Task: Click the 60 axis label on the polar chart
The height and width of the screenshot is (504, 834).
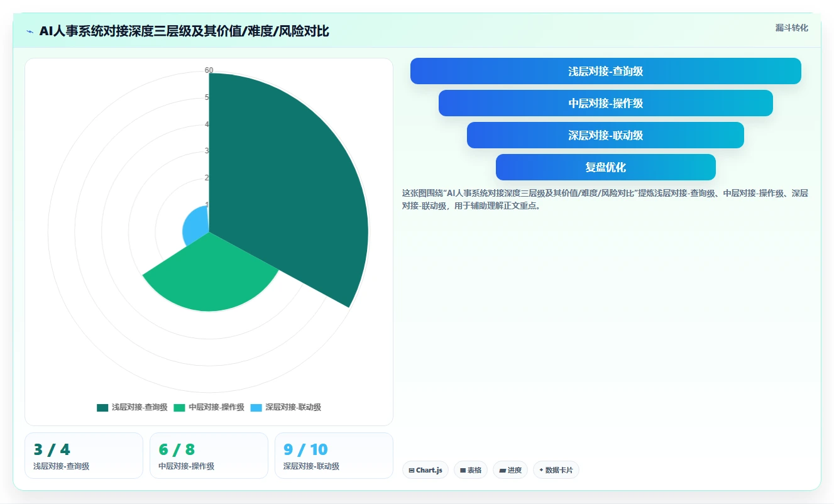Action: click(209, 70)
